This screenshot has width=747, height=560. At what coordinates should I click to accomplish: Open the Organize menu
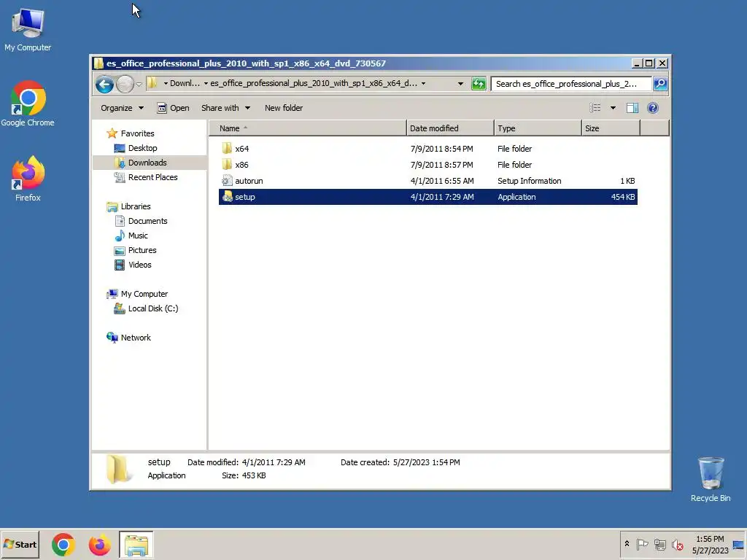pyautogui.click(x=122, y=108)
